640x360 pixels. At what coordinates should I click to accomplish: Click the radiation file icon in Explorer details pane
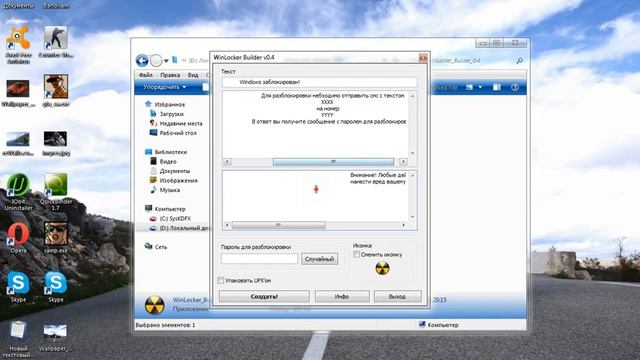coord(154,306)
